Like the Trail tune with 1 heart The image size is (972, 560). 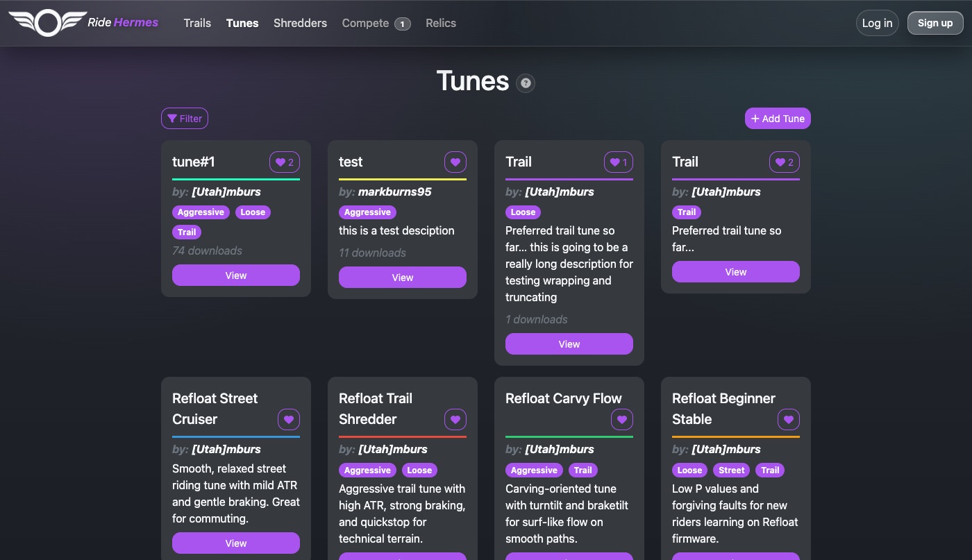tap(619, 162)
